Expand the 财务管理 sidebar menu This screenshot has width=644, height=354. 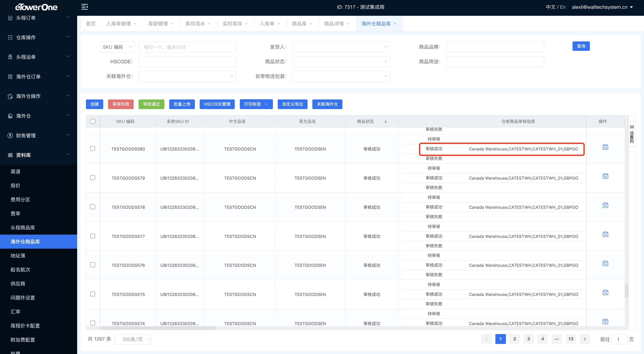point(39,135)
